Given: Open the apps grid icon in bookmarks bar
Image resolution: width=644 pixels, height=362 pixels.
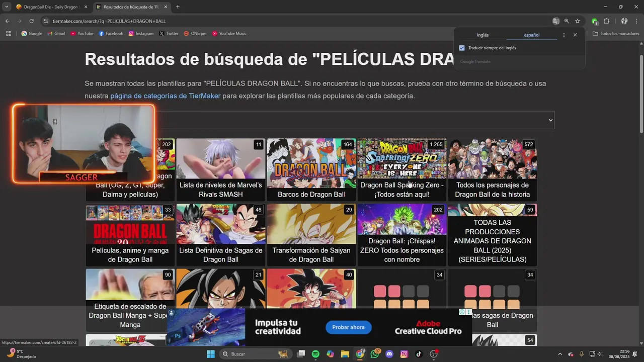Looking at the screenshot, I should [9, 34].
